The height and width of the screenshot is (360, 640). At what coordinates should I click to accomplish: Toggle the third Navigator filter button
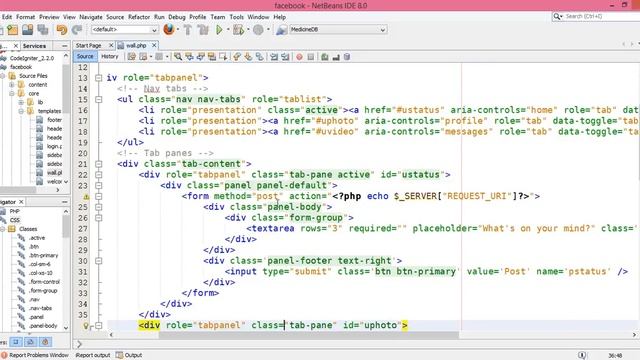pos(45,342)
